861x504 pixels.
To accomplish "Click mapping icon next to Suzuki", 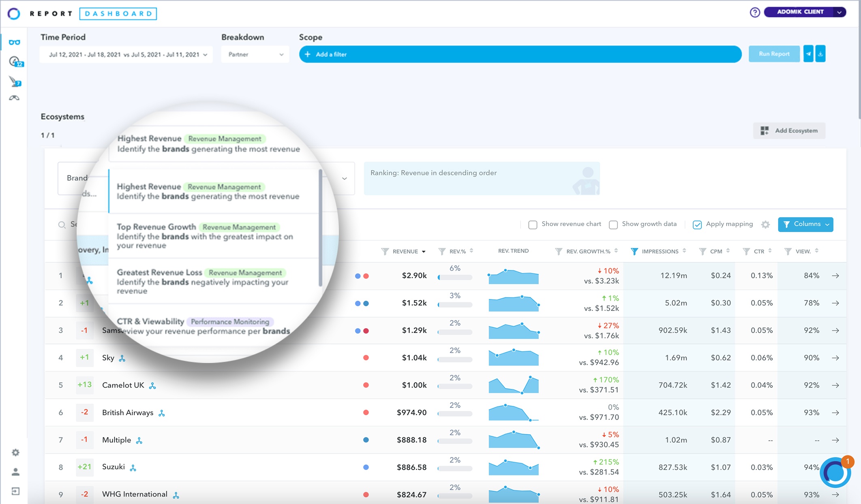I will click(133, 468).
